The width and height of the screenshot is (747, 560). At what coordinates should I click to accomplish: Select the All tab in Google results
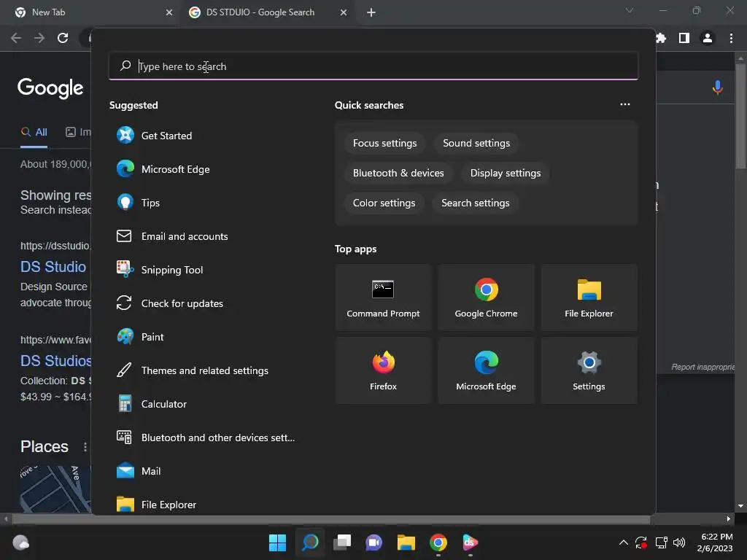pyautogui.click(x=34, y=133)
